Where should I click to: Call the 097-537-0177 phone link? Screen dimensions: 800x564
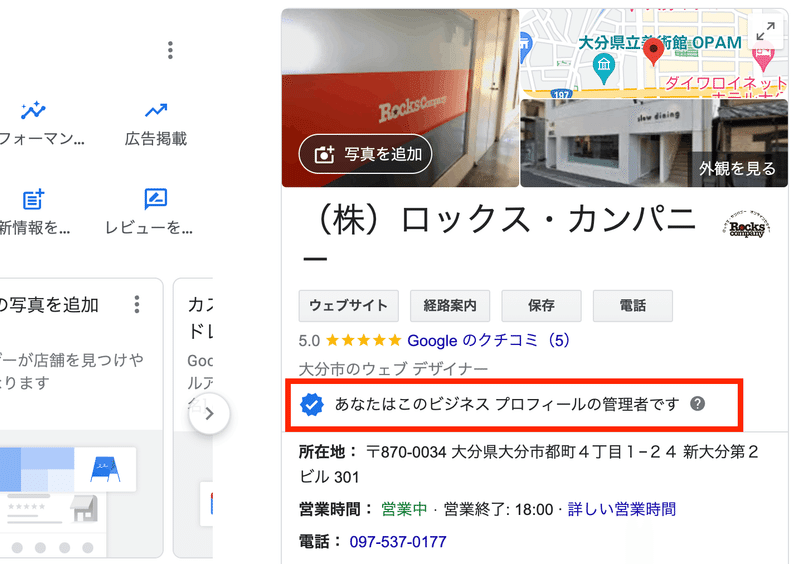pyautogui.click(x=398, y=542)
